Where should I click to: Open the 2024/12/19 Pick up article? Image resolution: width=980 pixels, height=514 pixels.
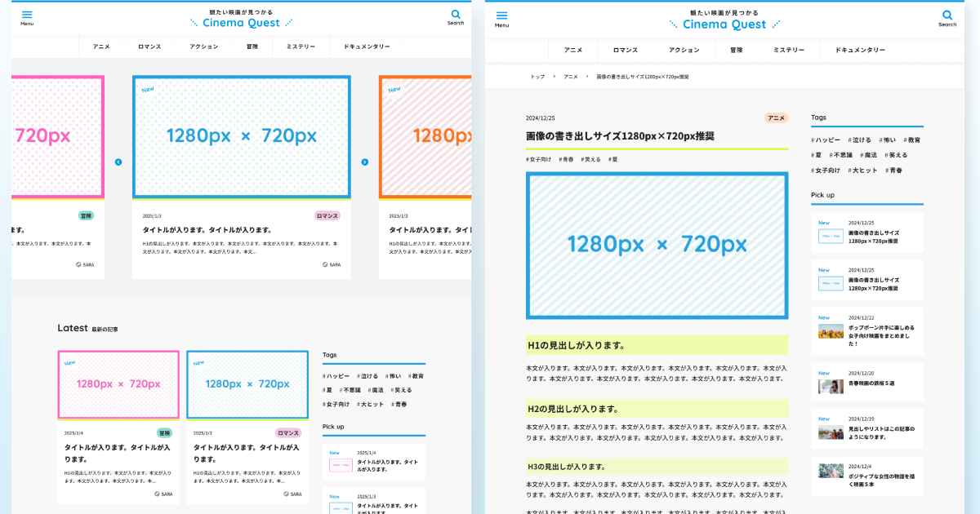(867, 428)
